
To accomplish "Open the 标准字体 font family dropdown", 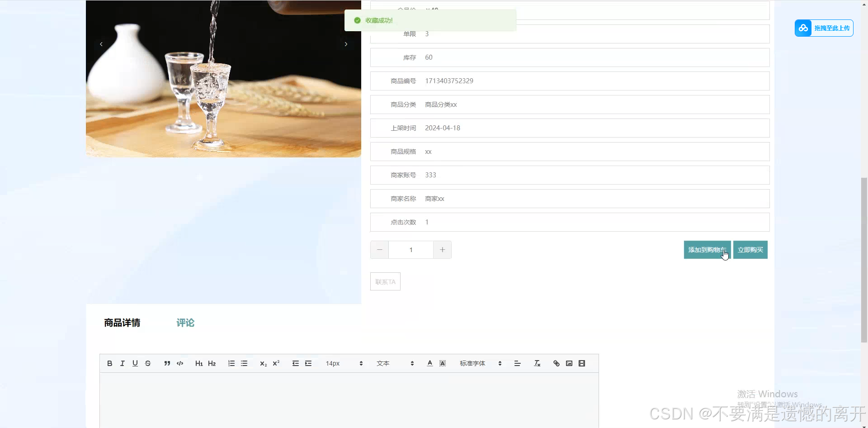I will click(481, 363).
